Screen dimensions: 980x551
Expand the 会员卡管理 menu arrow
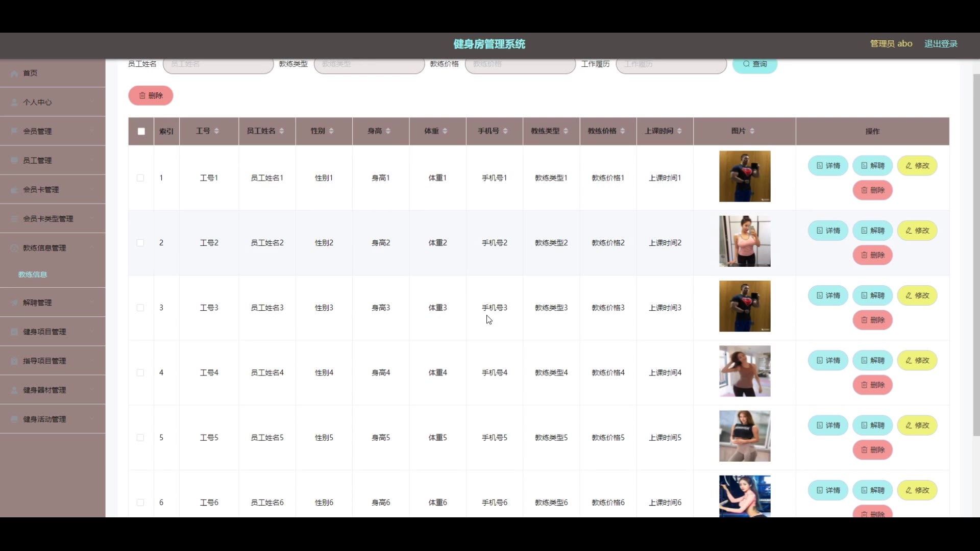tap(92, 189)
